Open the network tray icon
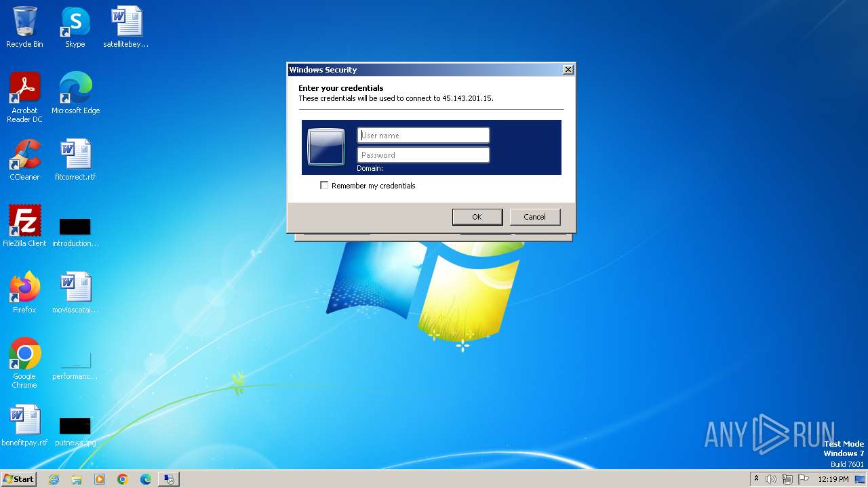Viewport: 868px width, 488px height. coord(787,479)
